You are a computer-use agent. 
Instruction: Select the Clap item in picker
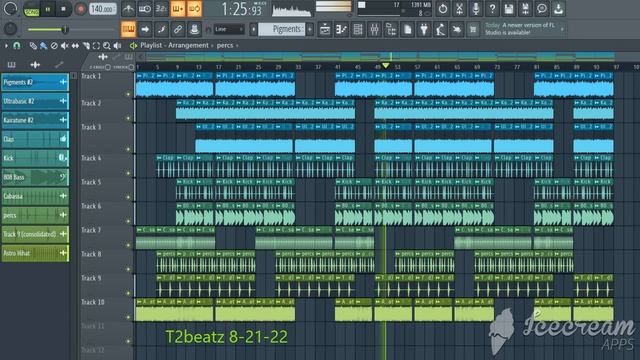coord(35,139)
